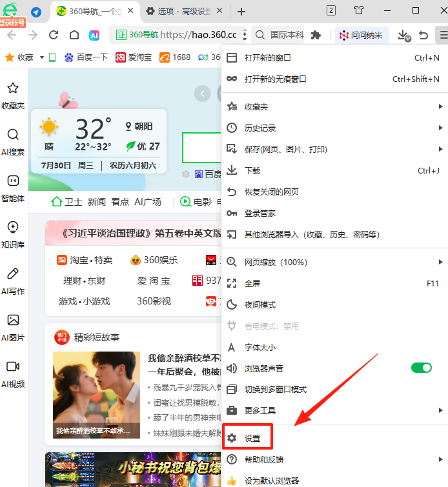Expand 保存(网页、图片、打印) submenu

(335, 150)
